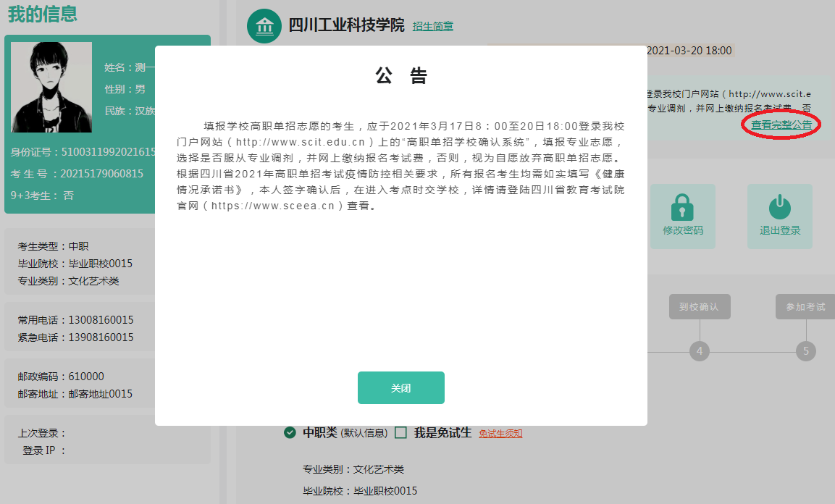Tick the 我是免试生 checkbox
The height and width of the screenshot is (504, 835).
click(400, 433)
